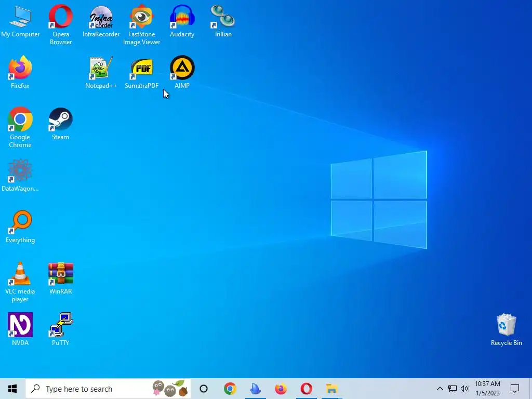Select the DataWagon desktop shortcut
Image resolution: width=532 pixels, height=399 pixels.
pos(20,176)
